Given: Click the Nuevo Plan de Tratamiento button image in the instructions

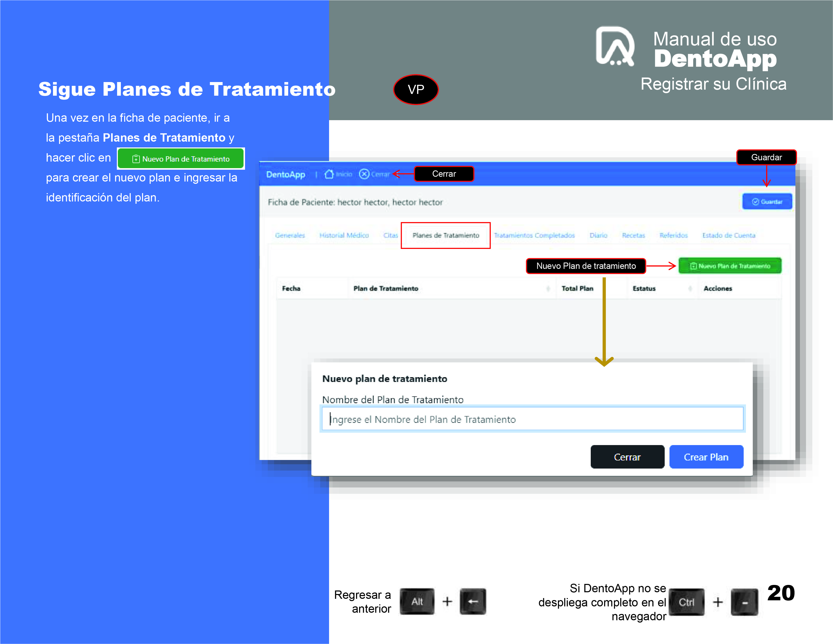Looking at the screenshot, I should [x=181, y=159].
